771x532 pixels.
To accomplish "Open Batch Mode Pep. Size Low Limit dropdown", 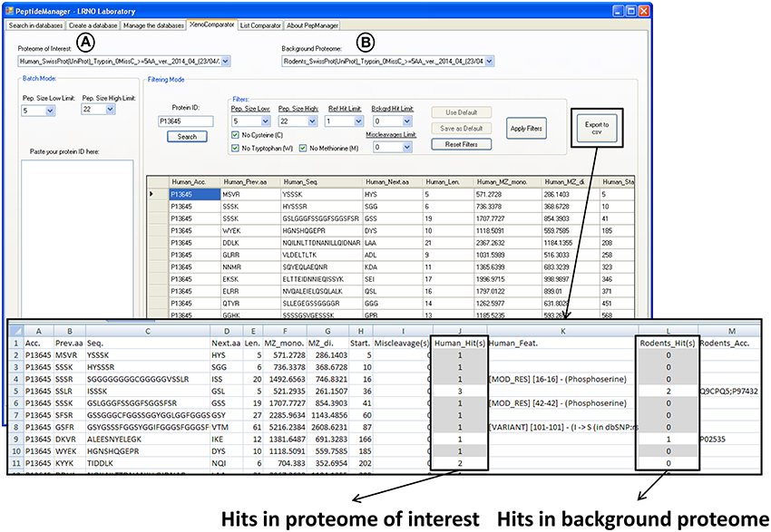I will pyautogui.click(x=50, y=111).
